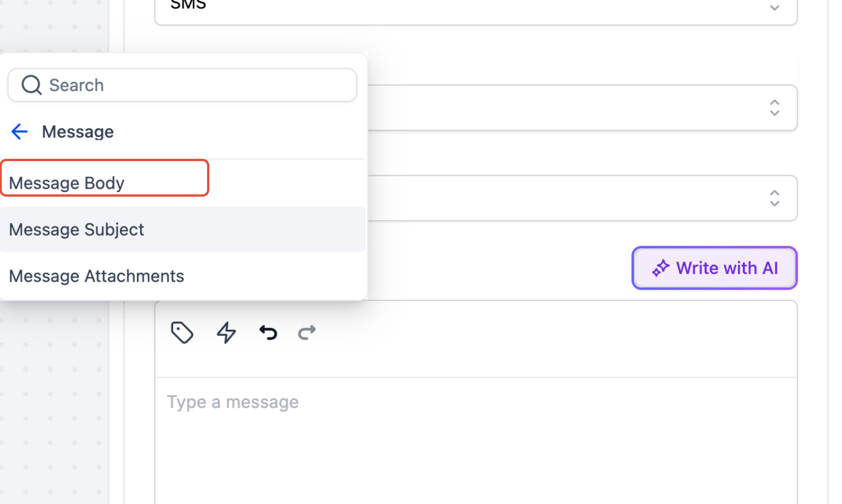The image size is (842, 504).
Task: Click the sparkle icon on Write with AI
Action: (661, 268)
